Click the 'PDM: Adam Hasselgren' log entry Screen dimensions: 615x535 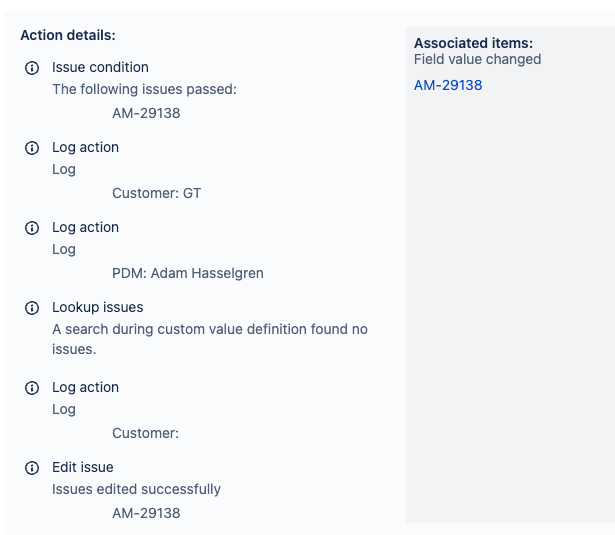tap(188, 273)
